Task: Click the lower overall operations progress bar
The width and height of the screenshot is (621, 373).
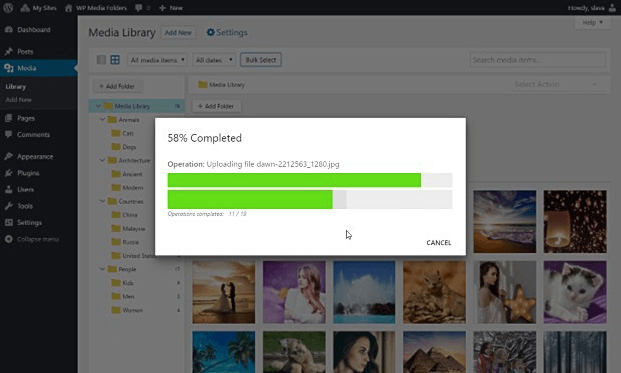Action: coord(310,199)
